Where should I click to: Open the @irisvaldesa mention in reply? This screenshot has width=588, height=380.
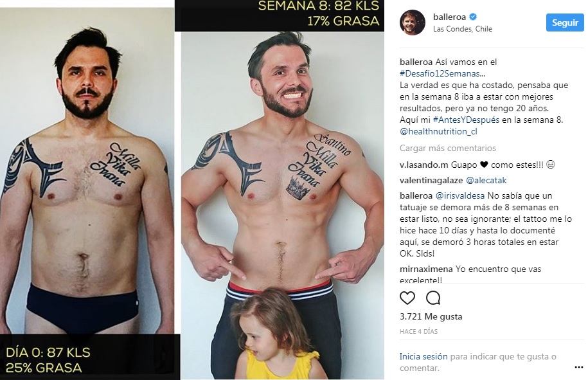tap(459, 196)
